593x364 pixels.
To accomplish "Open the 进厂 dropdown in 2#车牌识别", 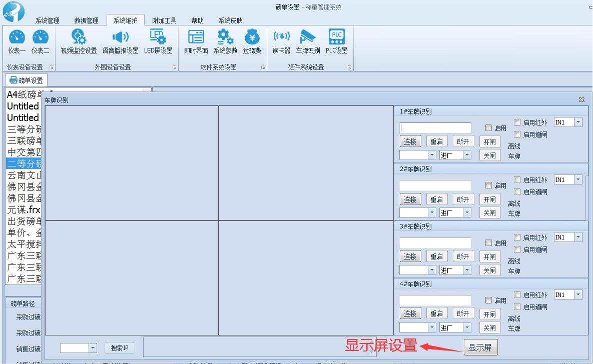I will pos(467,213).
